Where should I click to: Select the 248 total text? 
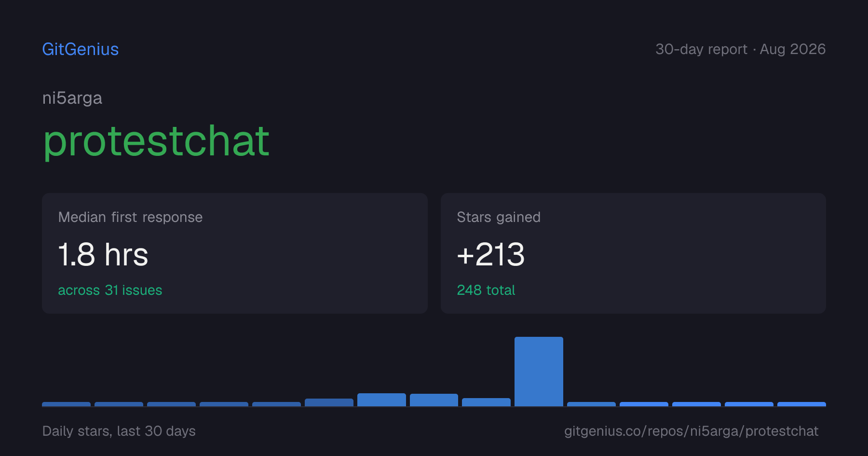click(x=486, y=290)
